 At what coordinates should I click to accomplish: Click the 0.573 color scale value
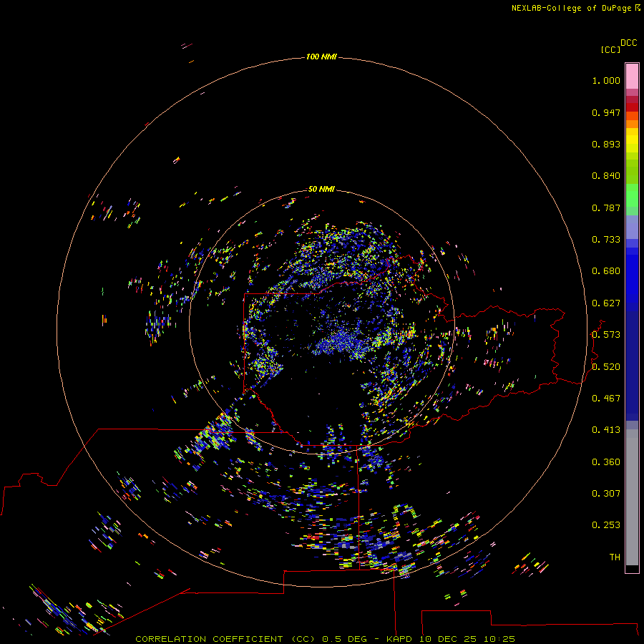[606, 335]
